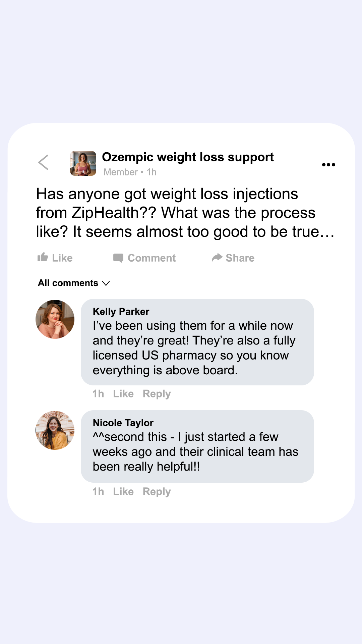Image resolution: width=362 pixels, height=644 pixels.
Task: Click the 1h timestamp under Nicole's comment
Action: (x=98, y=492)
